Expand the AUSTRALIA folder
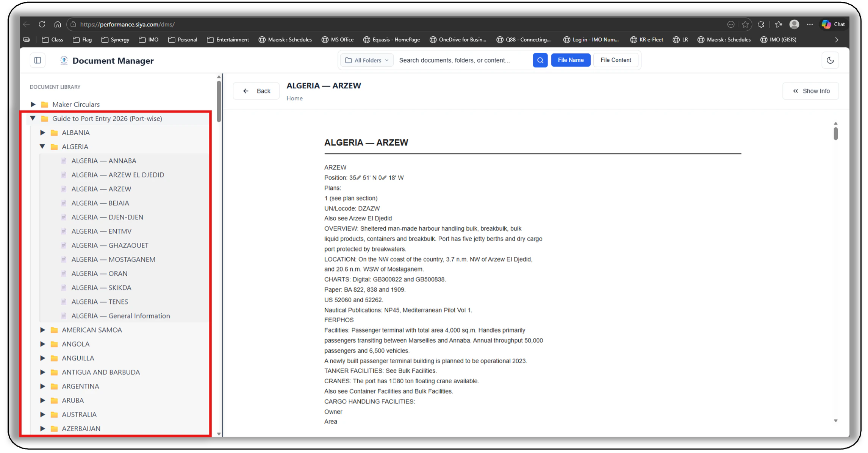 pos(42,414)
